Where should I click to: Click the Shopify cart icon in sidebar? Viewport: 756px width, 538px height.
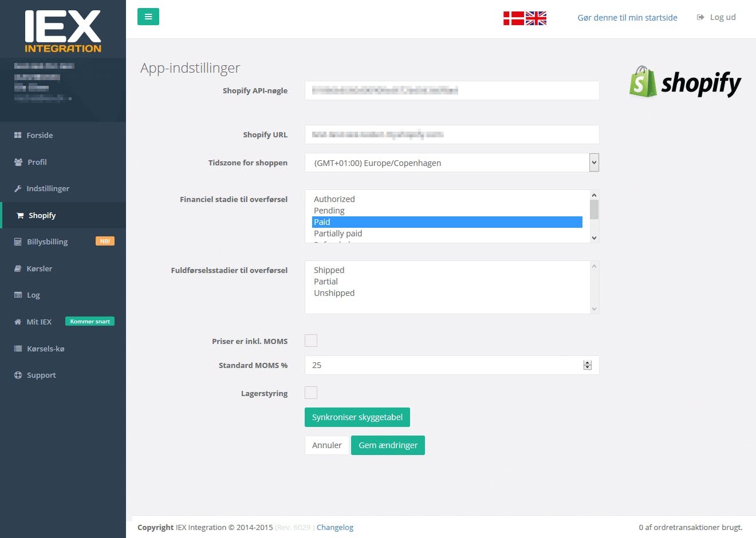click(20, 216)
